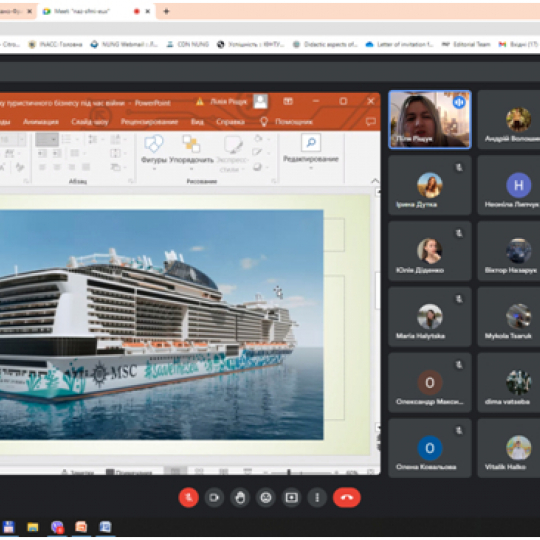The height and width of the screenshot is (540, 540).
Task: Open the Экспресс-стили quick styles
Action: pyautogui.click(x=232, y=154)
